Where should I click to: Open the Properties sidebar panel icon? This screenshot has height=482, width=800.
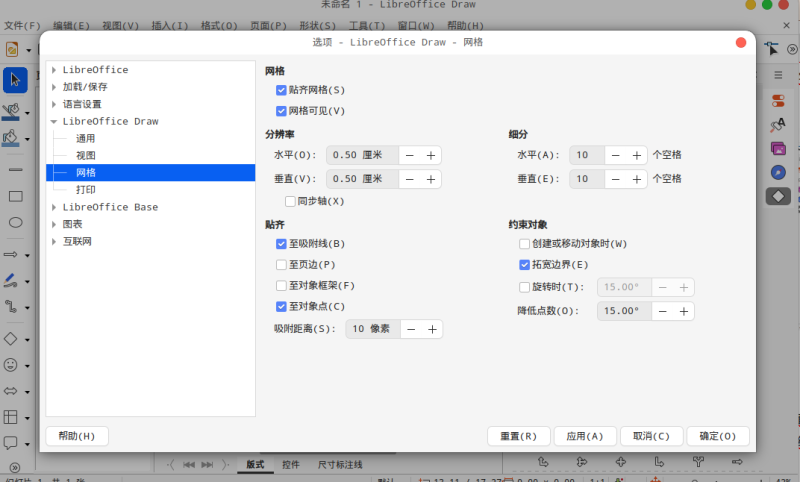[778, 101]
